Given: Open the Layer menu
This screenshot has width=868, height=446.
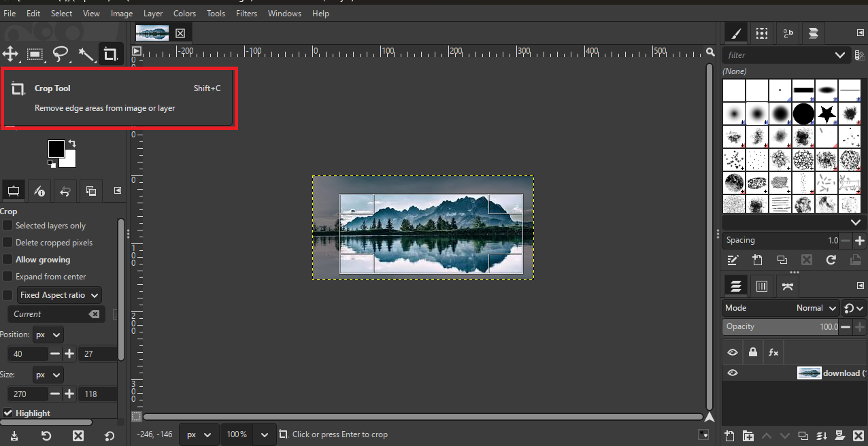Looking at the screenshot, I should [x=153, y=13].
